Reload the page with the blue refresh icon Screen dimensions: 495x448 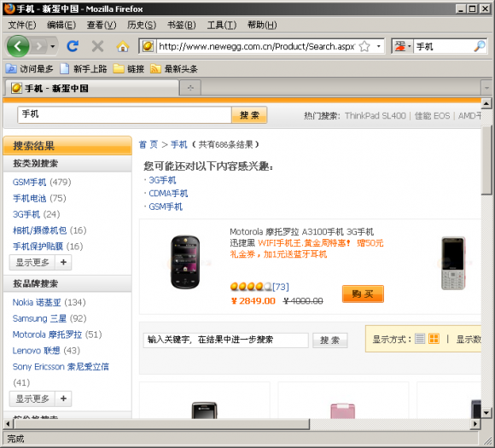coord(73,46)
